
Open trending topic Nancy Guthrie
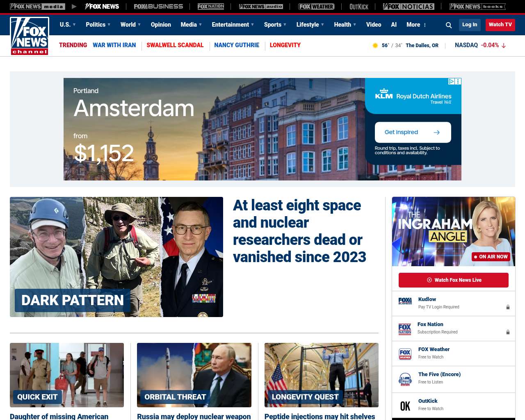tap(237, 45)
